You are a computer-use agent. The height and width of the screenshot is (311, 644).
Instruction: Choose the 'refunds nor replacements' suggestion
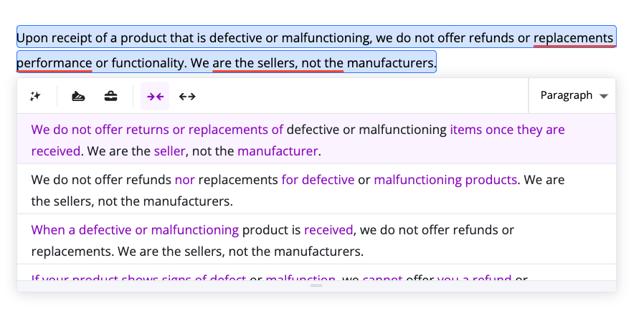click(x=316, y=189)
